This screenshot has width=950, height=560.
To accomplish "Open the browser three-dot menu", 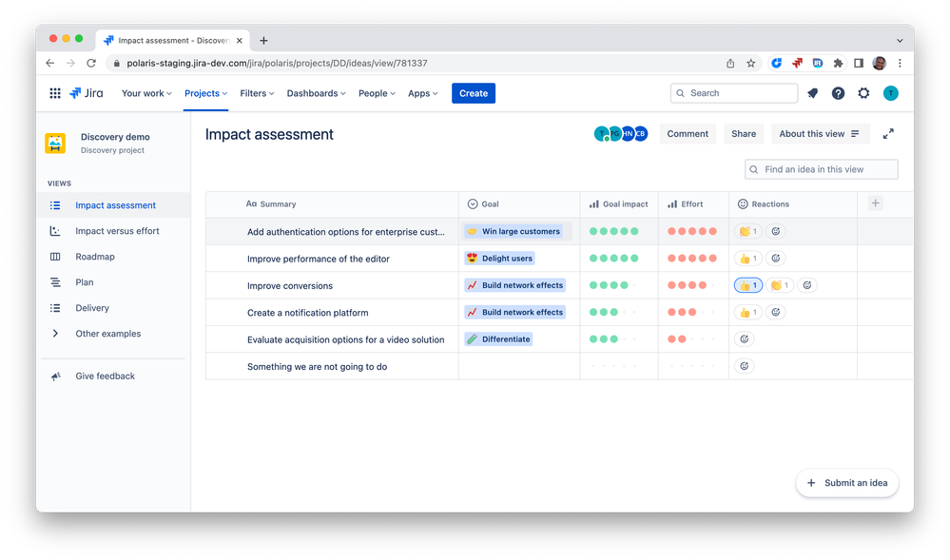I will 900,63.
